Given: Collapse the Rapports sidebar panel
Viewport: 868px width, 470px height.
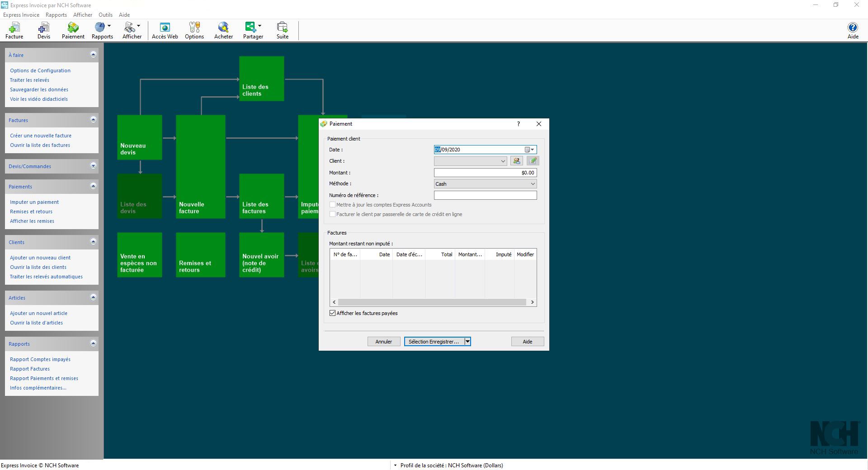Looking at the screenshot, I should pyautogui.click(x=93, y=343).
